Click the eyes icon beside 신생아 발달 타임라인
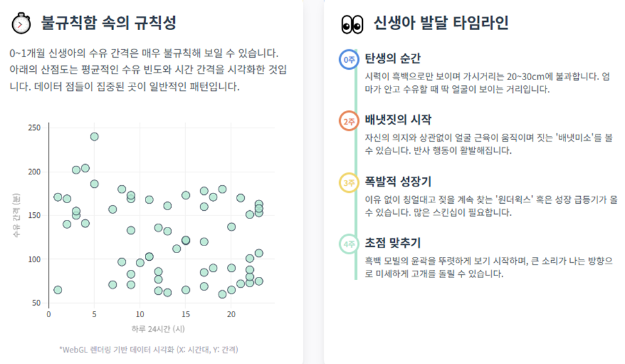 point(353,25)
